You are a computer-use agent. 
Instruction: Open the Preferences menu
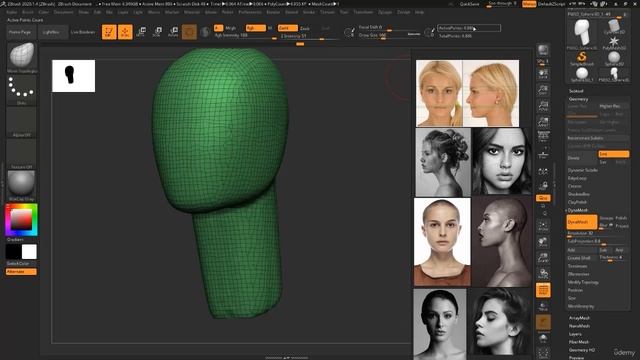tap(250, 12)
